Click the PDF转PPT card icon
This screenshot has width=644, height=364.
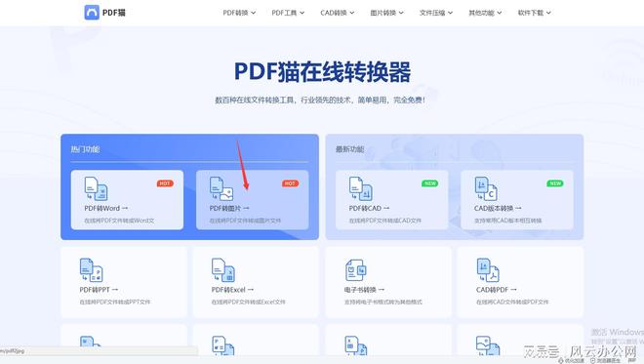[91, 270]
